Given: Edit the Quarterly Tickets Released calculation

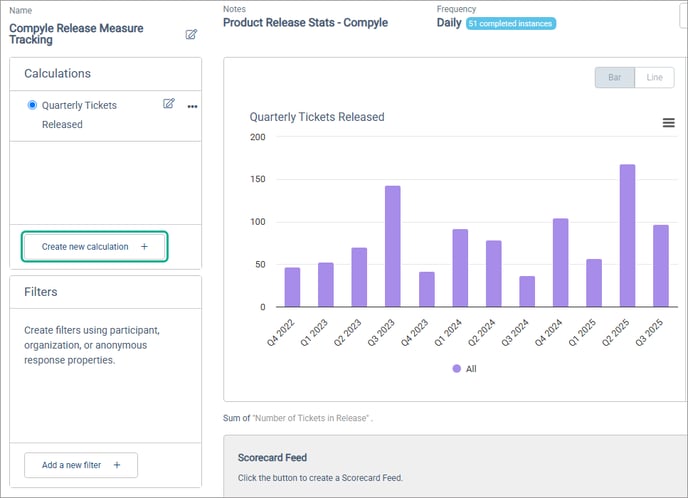Looking at the screenshot, I should pyautogui.click(x=169, y=104).
